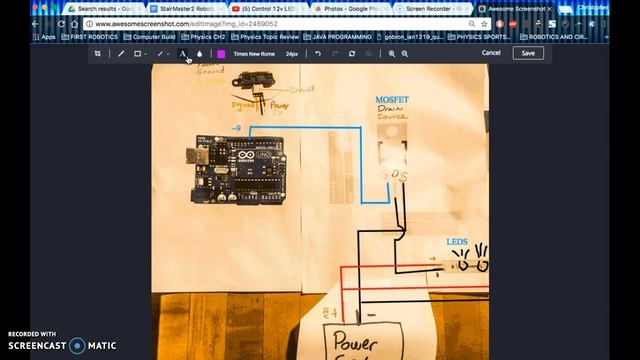Click the blue LEDS label text
The height and width of the screenshot is (360, 640).
pos(457,242)
